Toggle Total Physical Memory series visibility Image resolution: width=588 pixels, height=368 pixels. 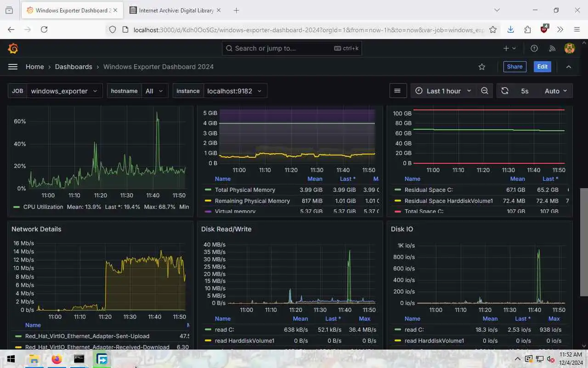[x=245, y=190]
